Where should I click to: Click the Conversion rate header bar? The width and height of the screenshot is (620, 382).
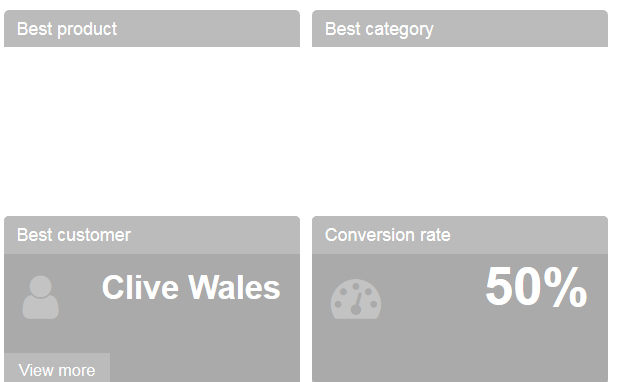pos(460,235)
